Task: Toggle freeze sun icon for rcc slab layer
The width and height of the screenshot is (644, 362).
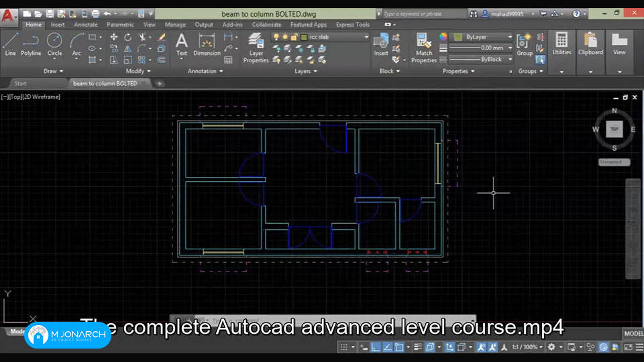Action: coord(285,37)
